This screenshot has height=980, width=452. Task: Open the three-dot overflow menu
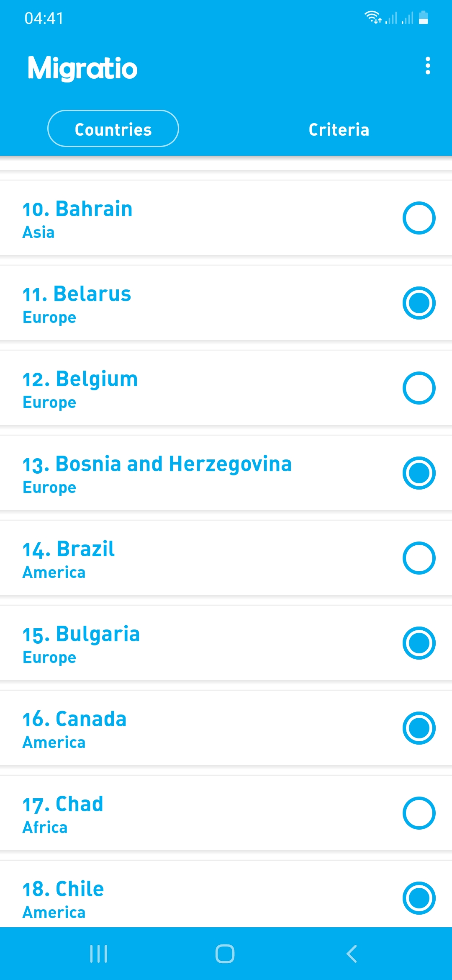tap(427, 66)
